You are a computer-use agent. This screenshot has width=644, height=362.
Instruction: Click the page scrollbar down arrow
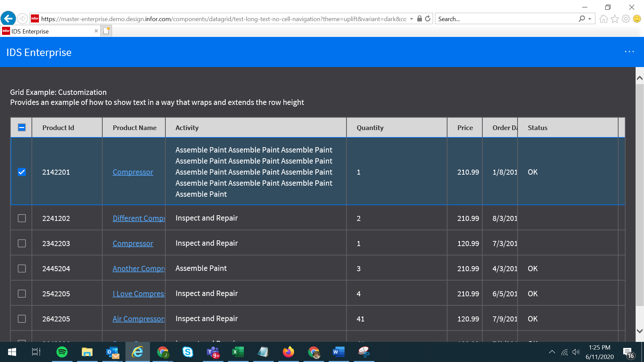640,331
